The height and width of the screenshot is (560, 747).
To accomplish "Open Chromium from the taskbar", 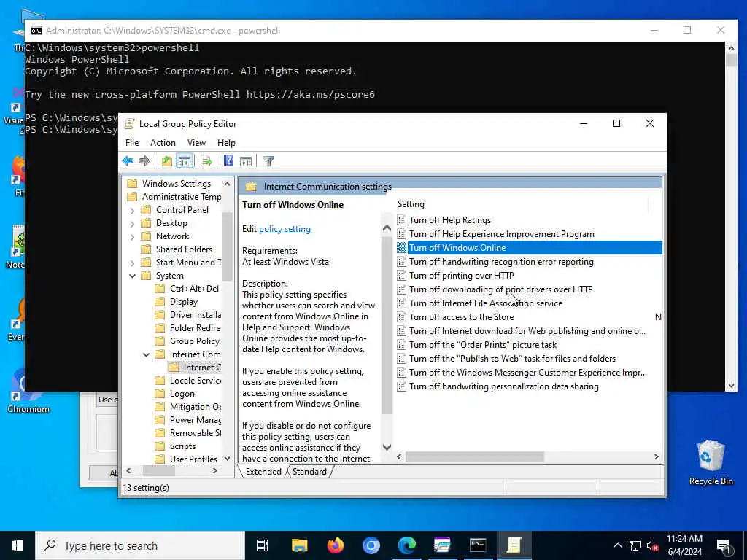I will click(x=371, y=545).
